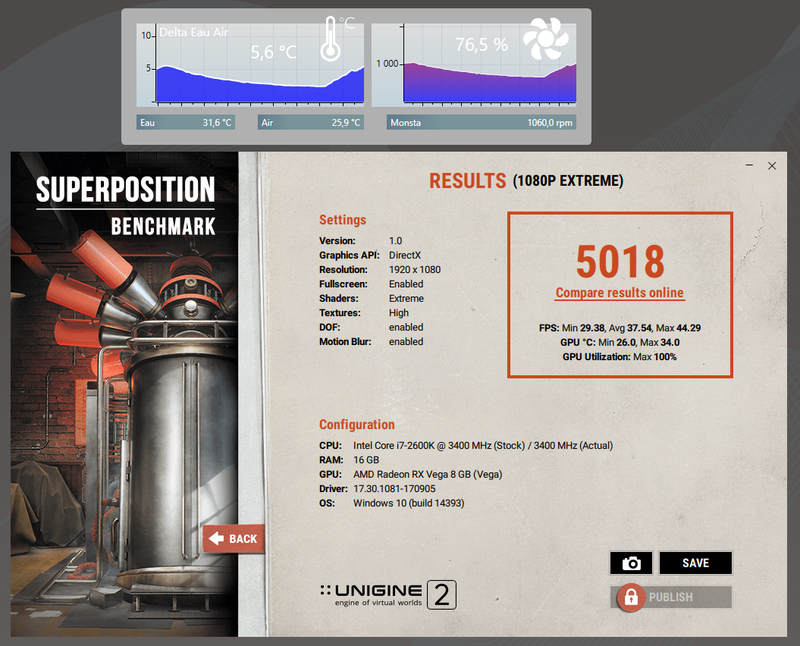800x646 pixels.
Task: Open the Compare results online link
Action: click(x=619, y=292)
